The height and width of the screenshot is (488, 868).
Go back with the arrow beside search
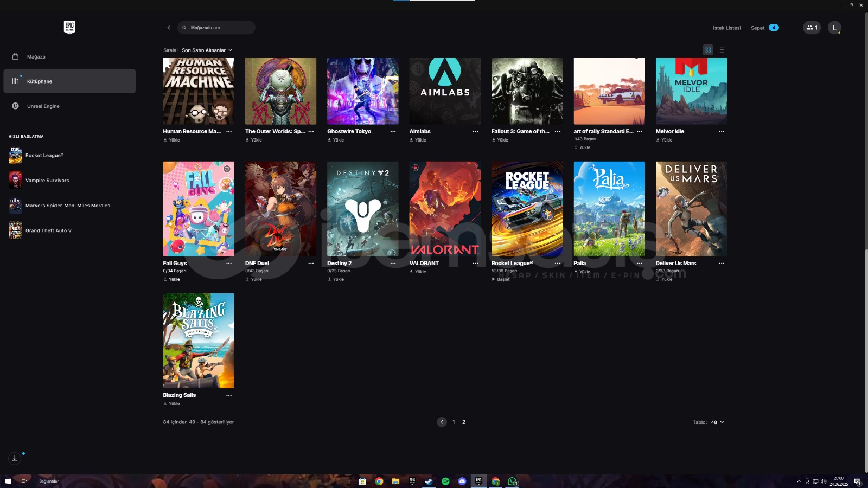click(x=169, y=28)
